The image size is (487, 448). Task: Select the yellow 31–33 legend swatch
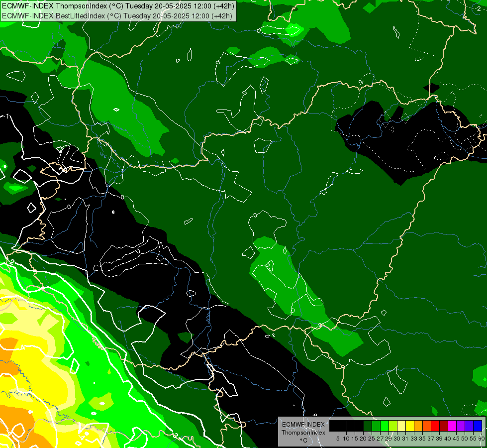410,426
